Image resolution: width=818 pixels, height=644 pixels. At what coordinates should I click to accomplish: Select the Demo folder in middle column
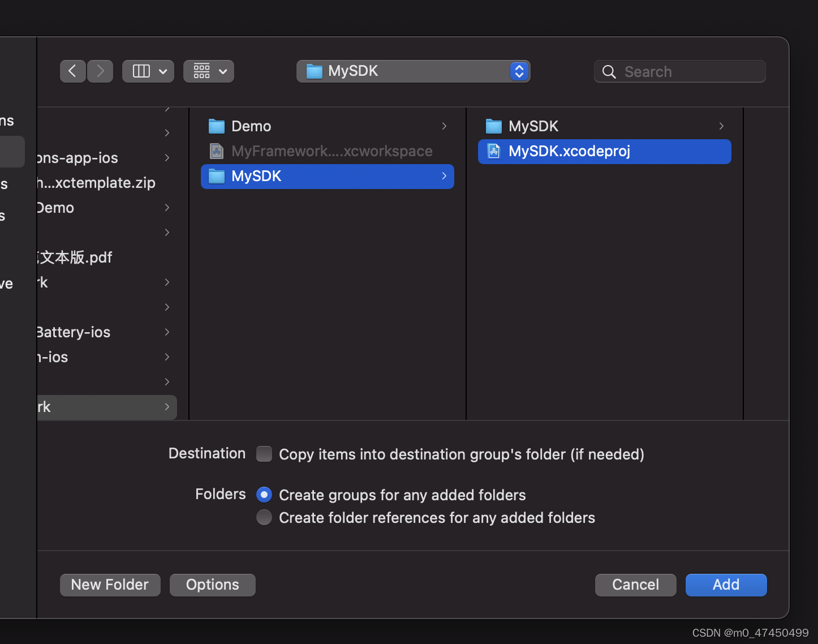tap(328, 126)
